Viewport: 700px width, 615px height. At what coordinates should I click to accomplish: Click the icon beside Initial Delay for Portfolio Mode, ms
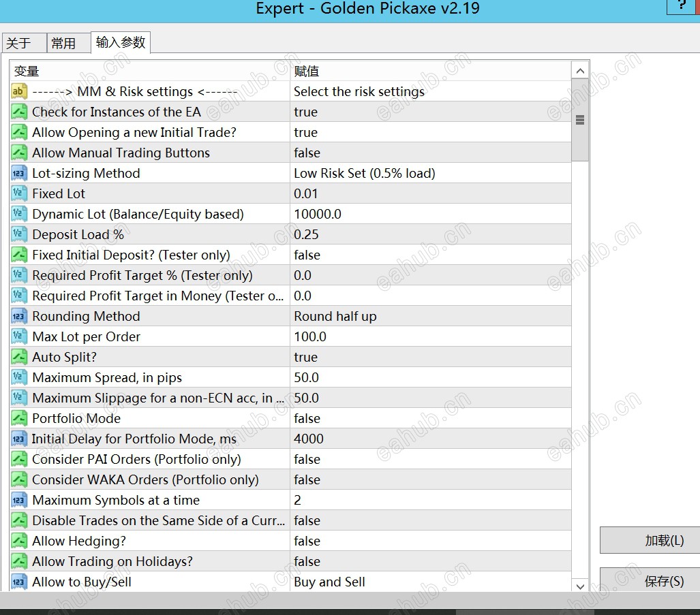tap(19, 439)
